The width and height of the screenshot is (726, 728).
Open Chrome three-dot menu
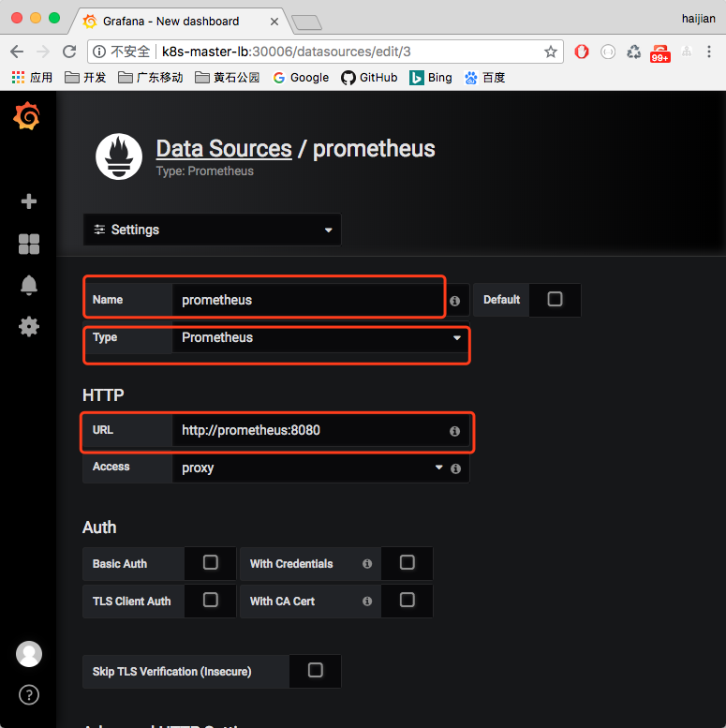pos(709,52)
